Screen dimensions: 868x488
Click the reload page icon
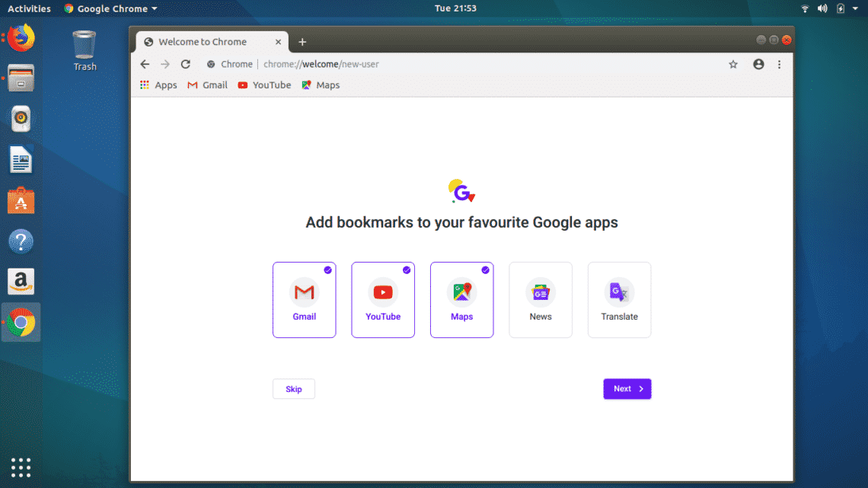pos(185,65)
